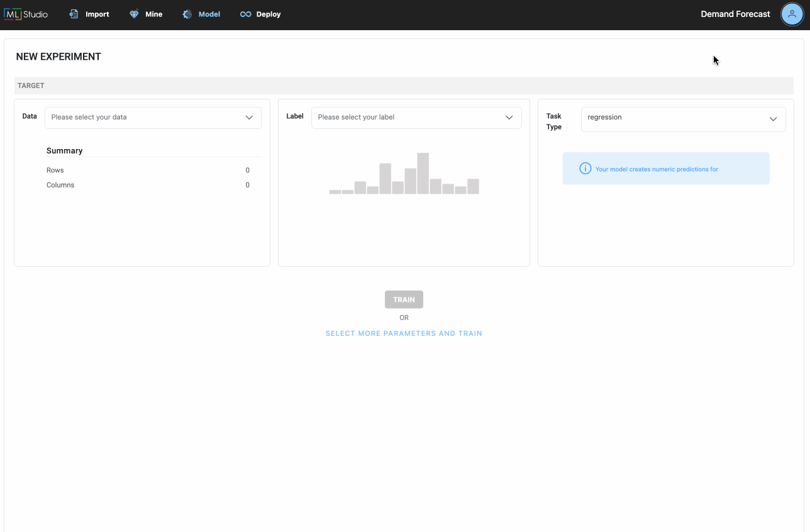This screenshot has height=532, width=810.
Task: Click Select More Parameters and Train link
Action: point(404,333)
